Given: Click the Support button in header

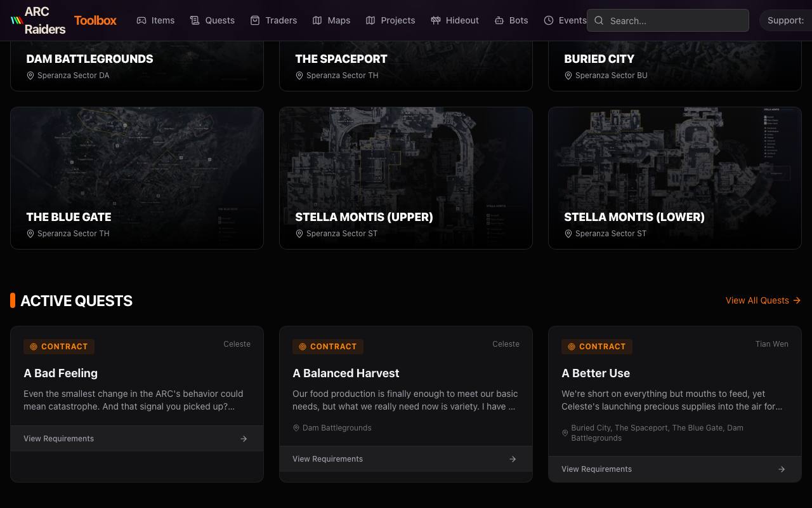Looking at the screenshot, I should coord(785,20).
